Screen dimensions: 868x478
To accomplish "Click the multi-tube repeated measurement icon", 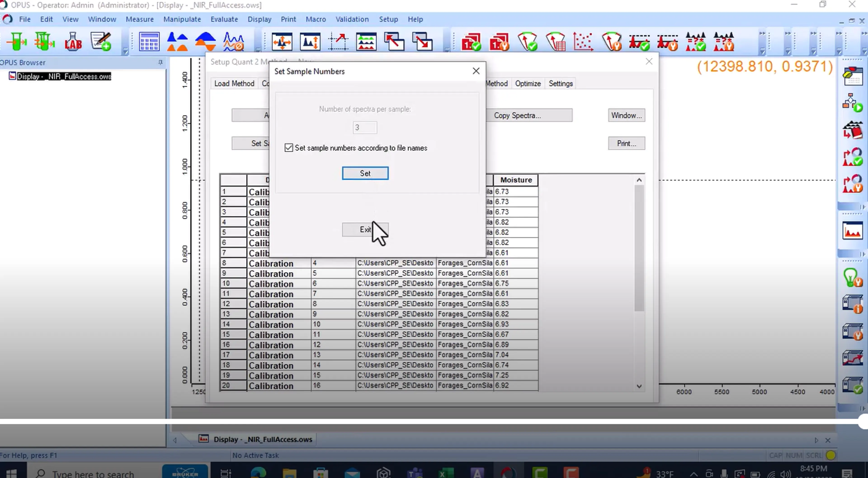I will tap(45, 42).
